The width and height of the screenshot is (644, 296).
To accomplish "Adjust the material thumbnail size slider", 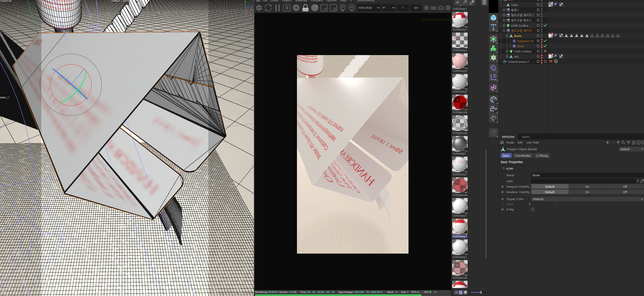I will pyautogui.click(x=481, y=292).
